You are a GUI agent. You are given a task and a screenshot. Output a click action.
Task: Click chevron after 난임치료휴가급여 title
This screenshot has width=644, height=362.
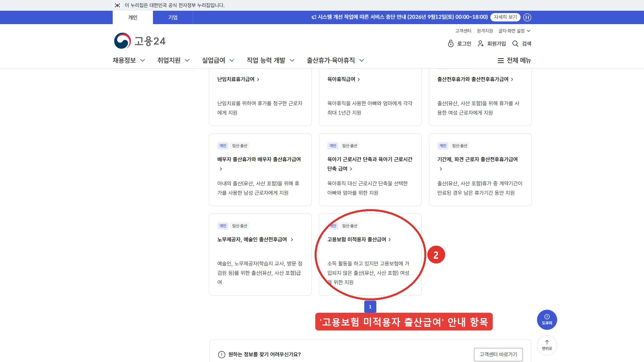[x=258, y=79]
